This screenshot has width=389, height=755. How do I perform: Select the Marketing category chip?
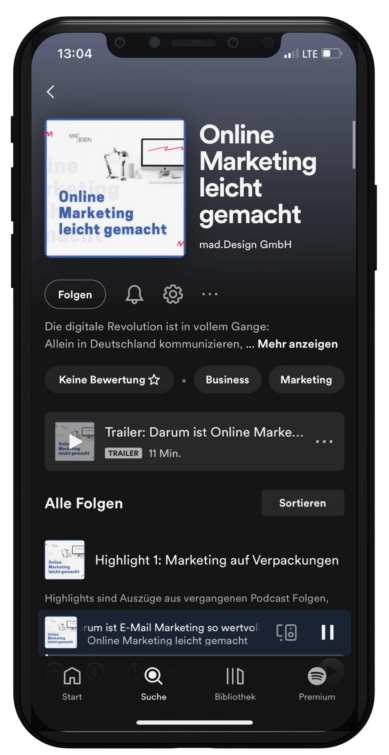tap(306, 379)
